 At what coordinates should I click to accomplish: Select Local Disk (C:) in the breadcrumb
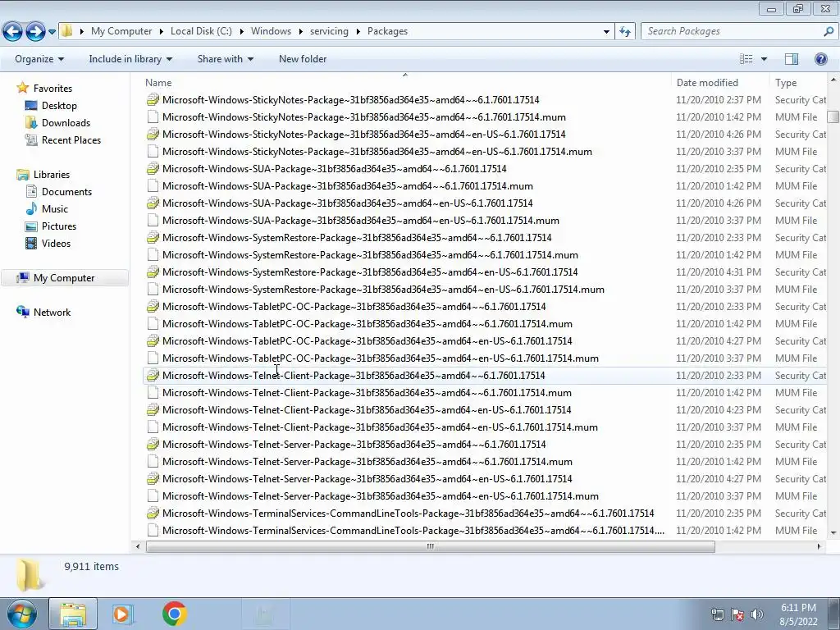pos(201,31)
